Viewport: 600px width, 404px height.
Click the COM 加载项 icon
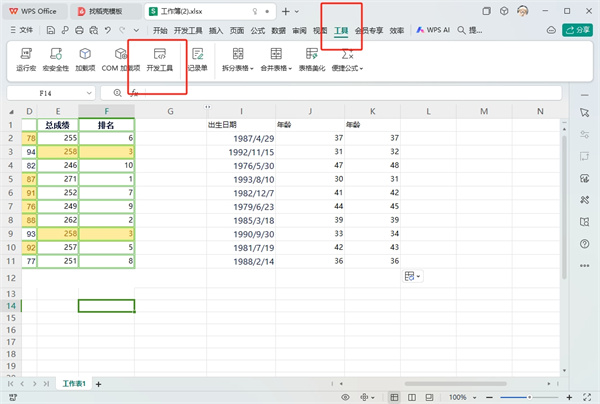tap(121, 58)
